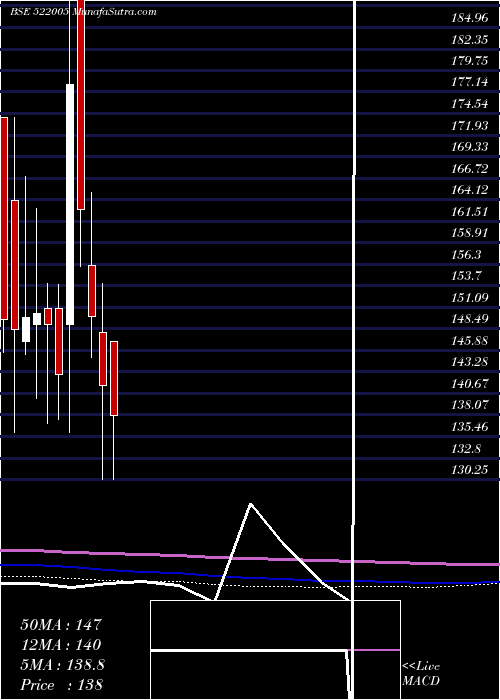Click the 5MA : 138.8 readout
This screenshot has width=500, height=700.
[x=62, y=665]
